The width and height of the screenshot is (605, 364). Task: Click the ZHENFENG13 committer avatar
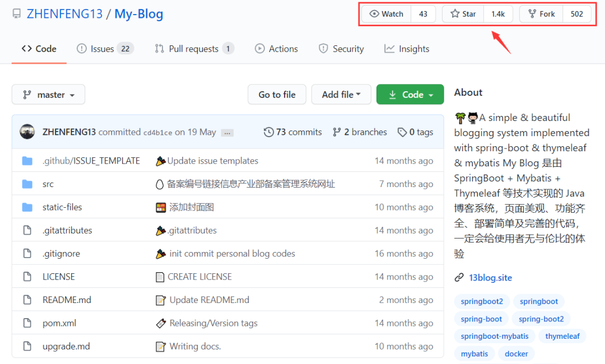27,132
